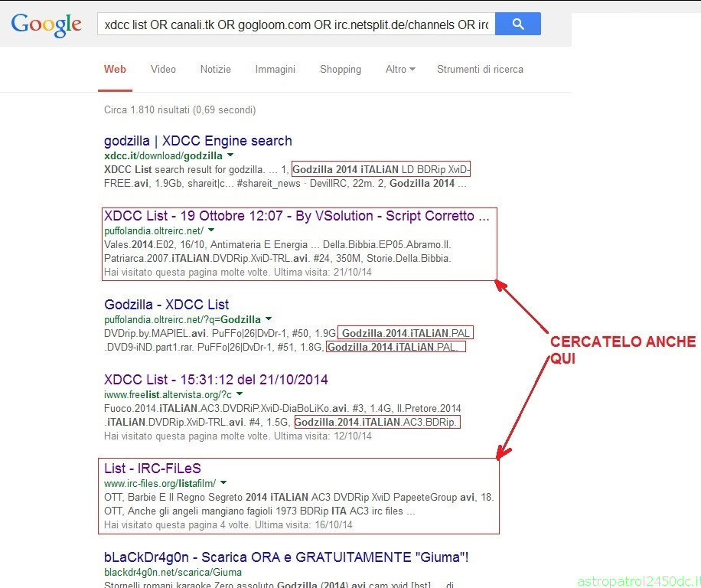Open the 'Godzilla - XDCC List' result
The width and height of the screenshot is (701, 588).
[166, 305]
